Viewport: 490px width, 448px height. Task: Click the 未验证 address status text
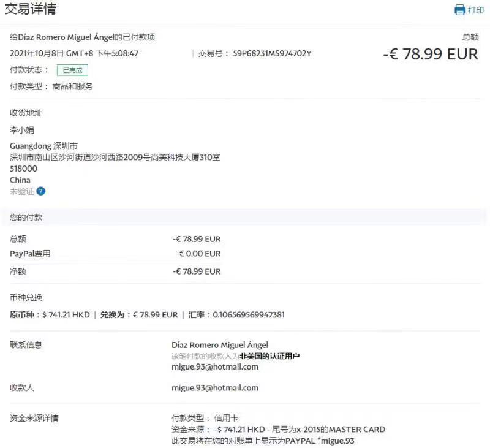tap(22, 191)
